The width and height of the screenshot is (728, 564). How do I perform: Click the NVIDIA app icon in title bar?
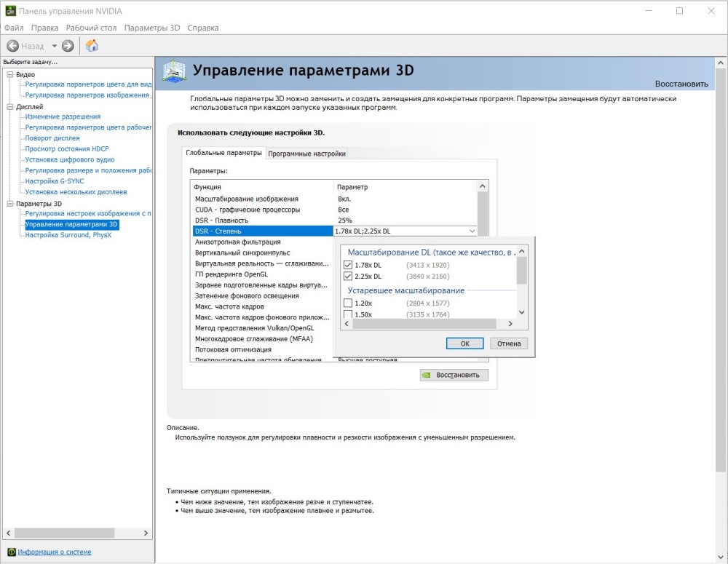point(10,11)
